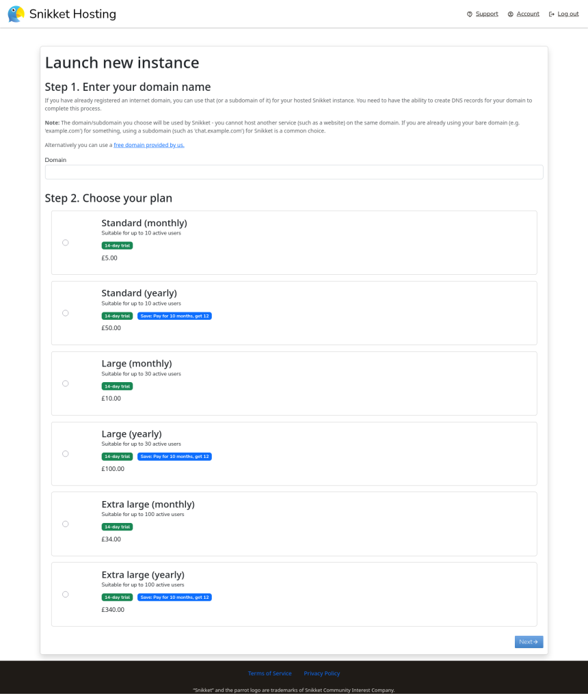The image size is (588, 700).
Task: Focus the Domain text field
Action: (294, 172)
